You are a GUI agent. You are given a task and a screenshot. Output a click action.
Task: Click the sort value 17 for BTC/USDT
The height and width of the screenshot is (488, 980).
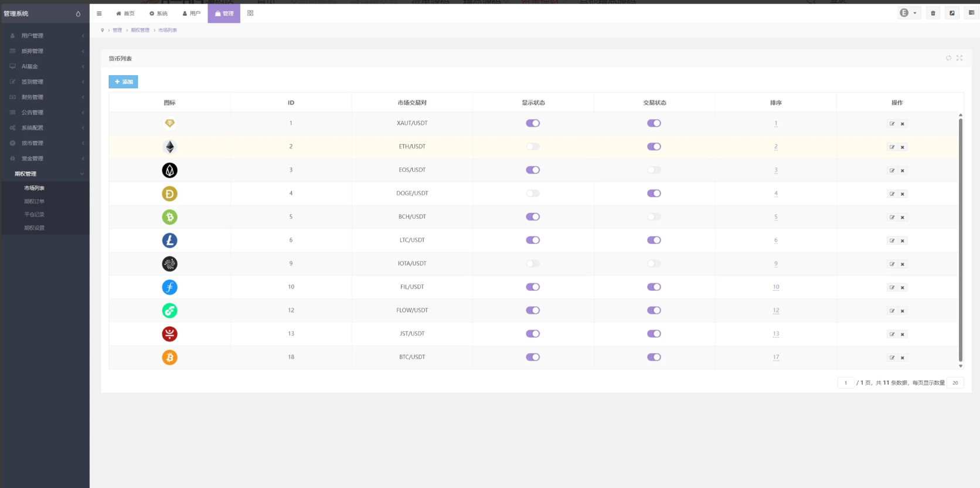776,357
